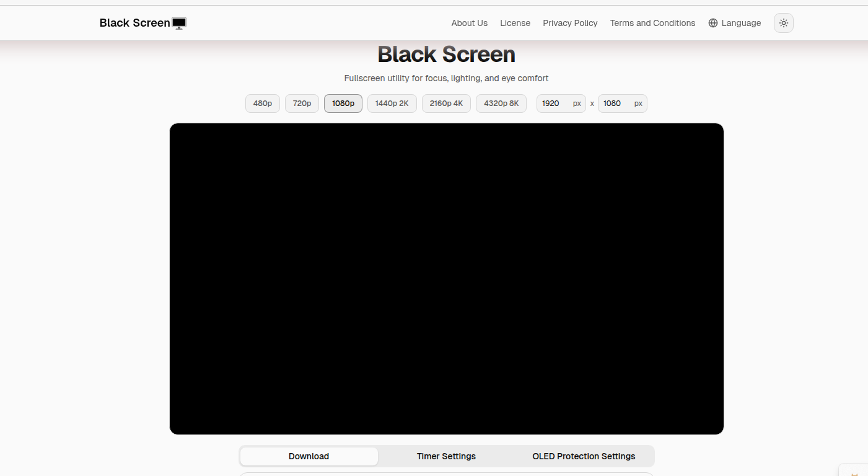Click the Black Screen monitor logo icon

(178, 22)
